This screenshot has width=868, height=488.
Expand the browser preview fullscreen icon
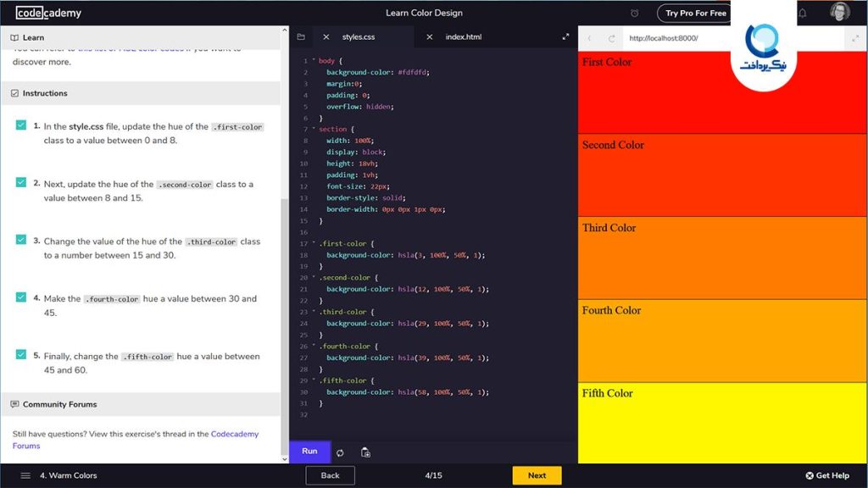pyautogui.click(x=855, y=37)
